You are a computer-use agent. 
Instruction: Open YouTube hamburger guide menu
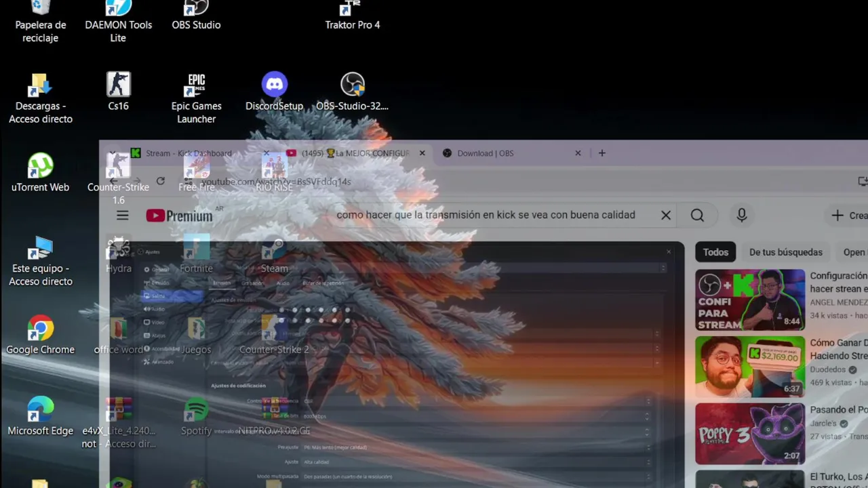click(122, 216)
